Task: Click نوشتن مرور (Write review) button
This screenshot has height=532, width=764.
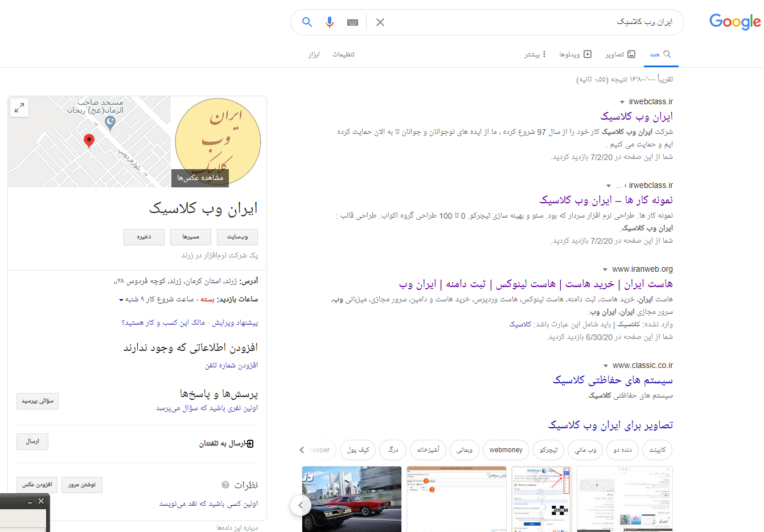Action: pos(82,485)
